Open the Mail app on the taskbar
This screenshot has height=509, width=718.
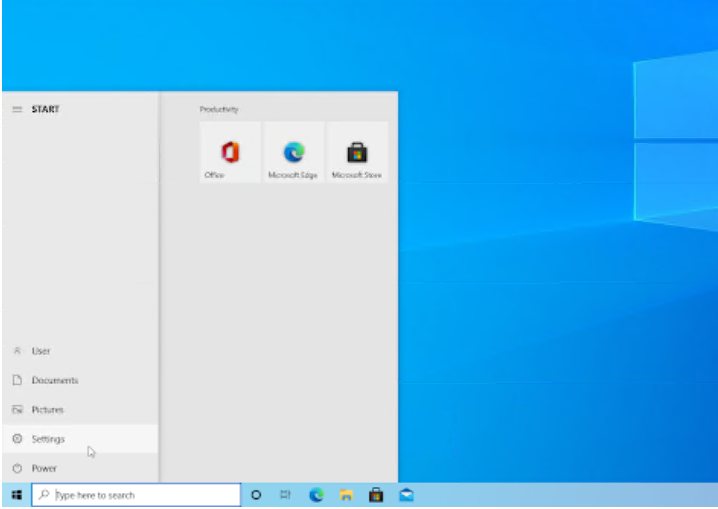click(406, 495)
